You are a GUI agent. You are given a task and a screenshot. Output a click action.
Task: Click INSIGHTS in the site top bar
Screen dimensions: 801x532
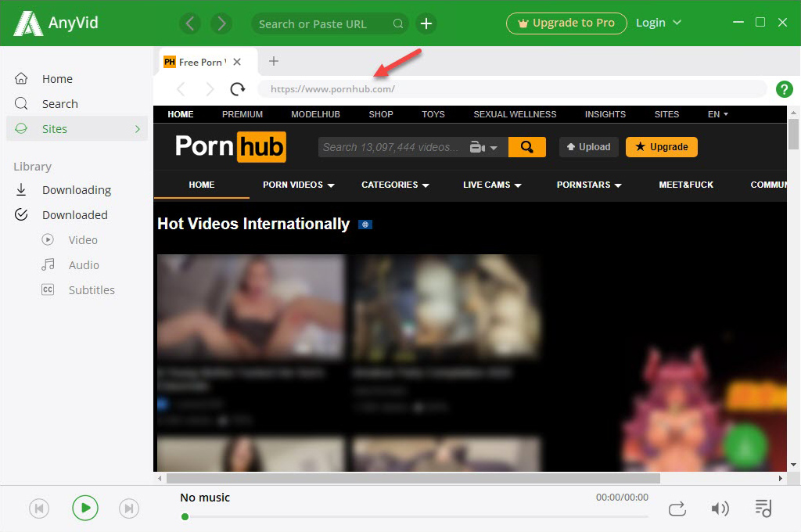point(605,114)
